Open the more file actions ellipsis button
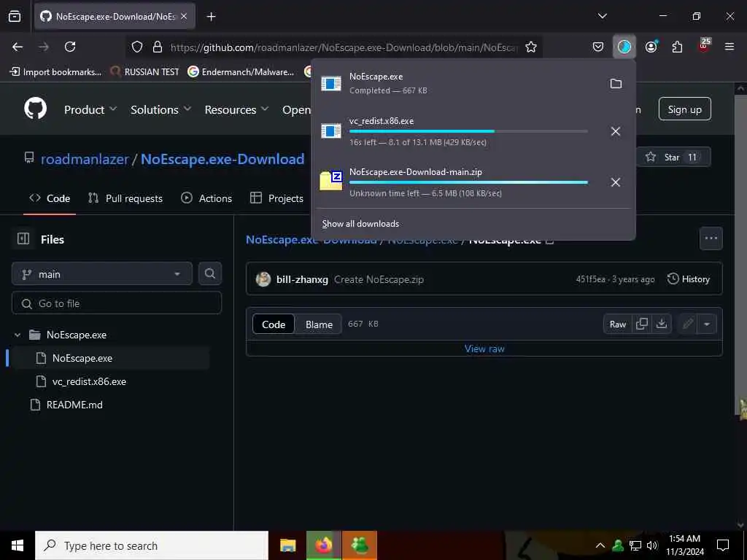The width and height of the screenshot is (747, 560). point(711,238)
